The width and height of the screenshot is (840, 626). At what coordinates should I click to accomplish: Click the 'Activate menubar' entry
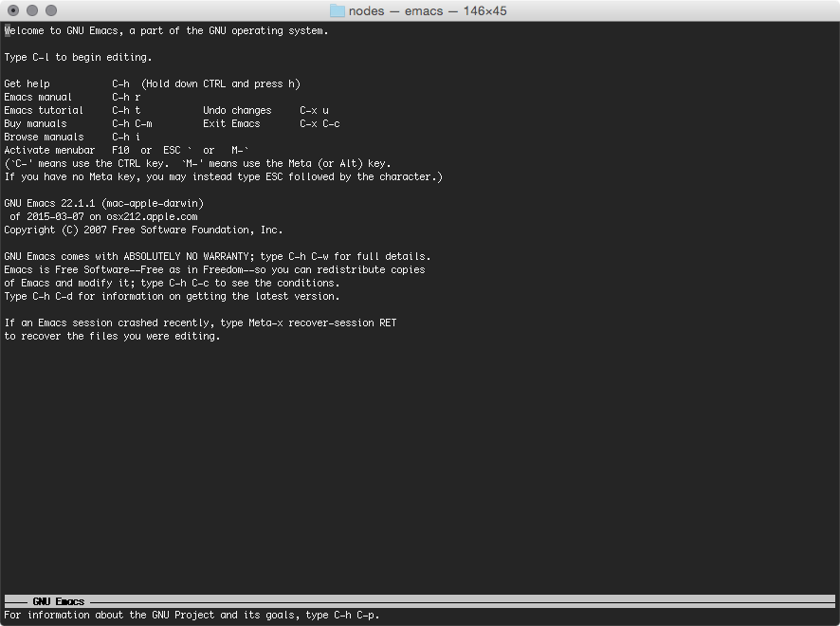click(49, 150)
